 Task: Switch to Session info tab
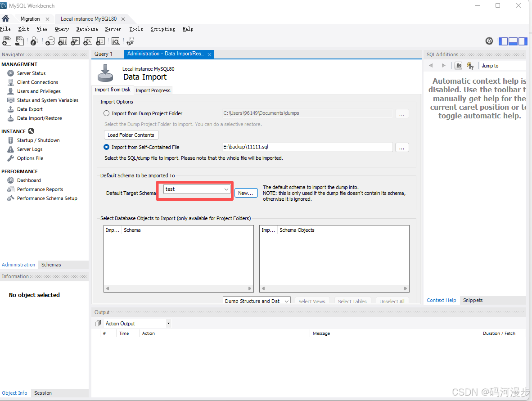(43, 393)
